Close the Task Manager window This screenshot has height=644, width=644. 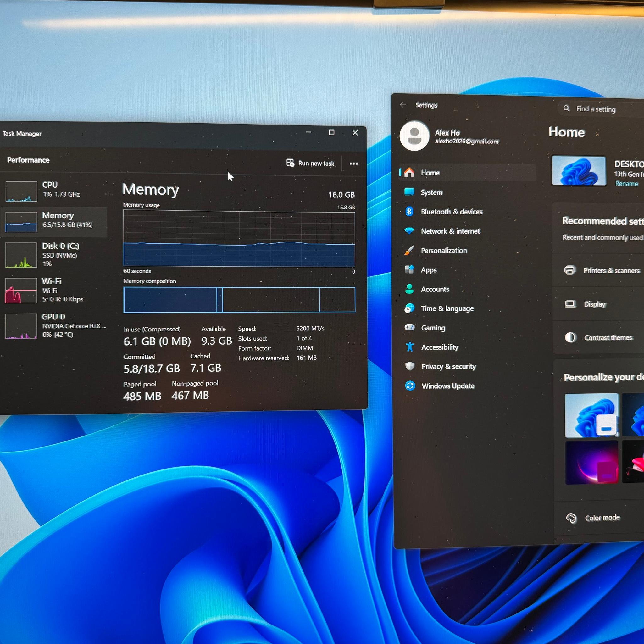click(x=355, y=133)
